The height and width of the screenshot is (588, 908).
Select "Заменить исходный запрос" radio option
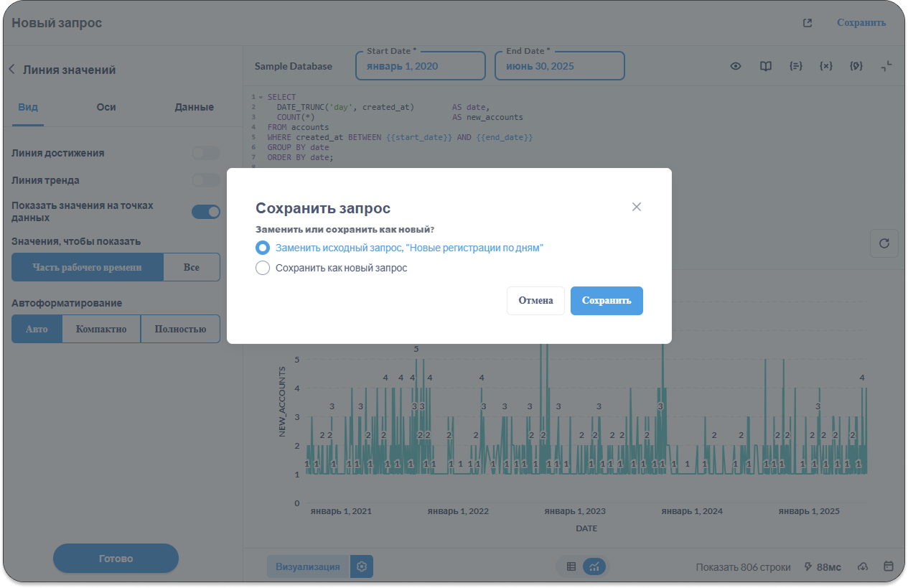pyautogui.click(x=263, y=248)
